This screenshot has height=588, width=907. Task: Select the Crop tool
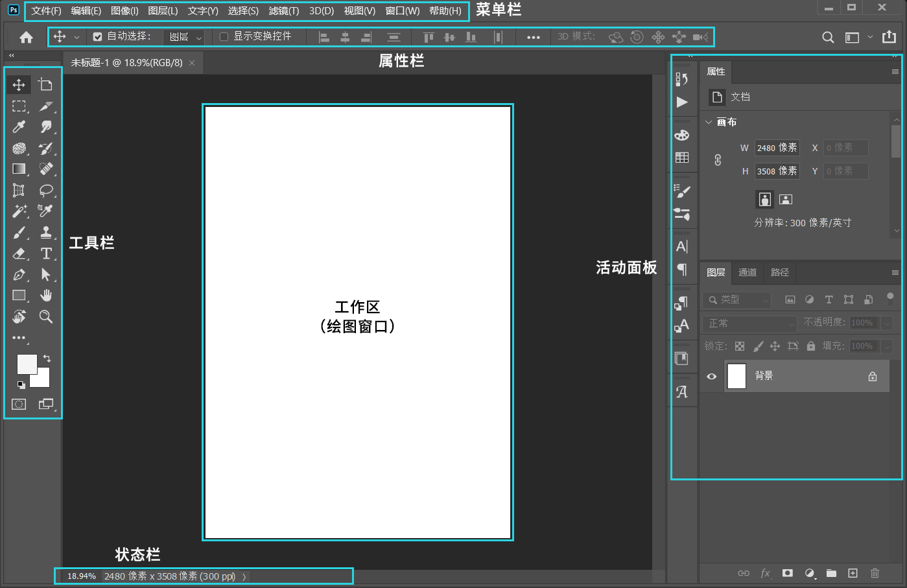tap(45, 85)
